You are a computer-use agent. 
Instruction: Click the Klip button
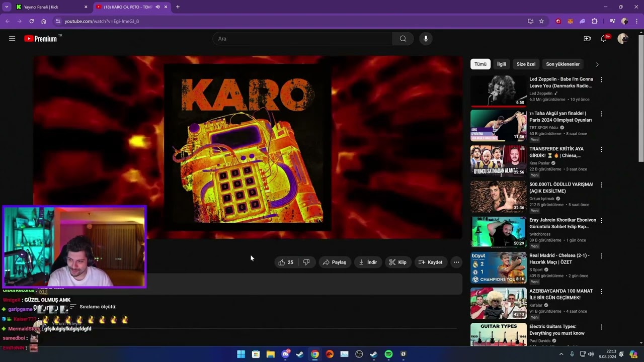(x=398, y=262)
